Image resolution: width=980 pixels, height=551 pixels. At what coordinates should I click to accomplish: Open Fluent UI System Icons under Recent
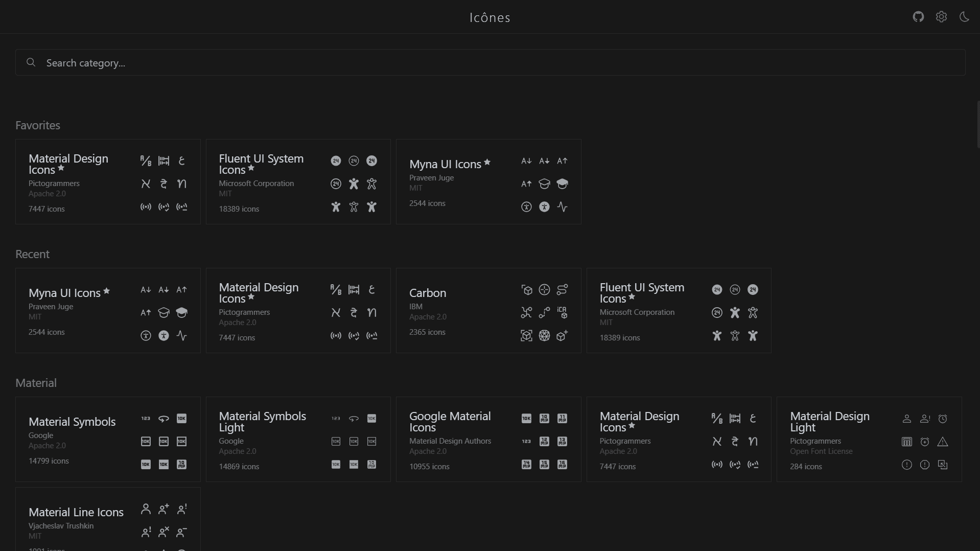click(x=679, y=310)
